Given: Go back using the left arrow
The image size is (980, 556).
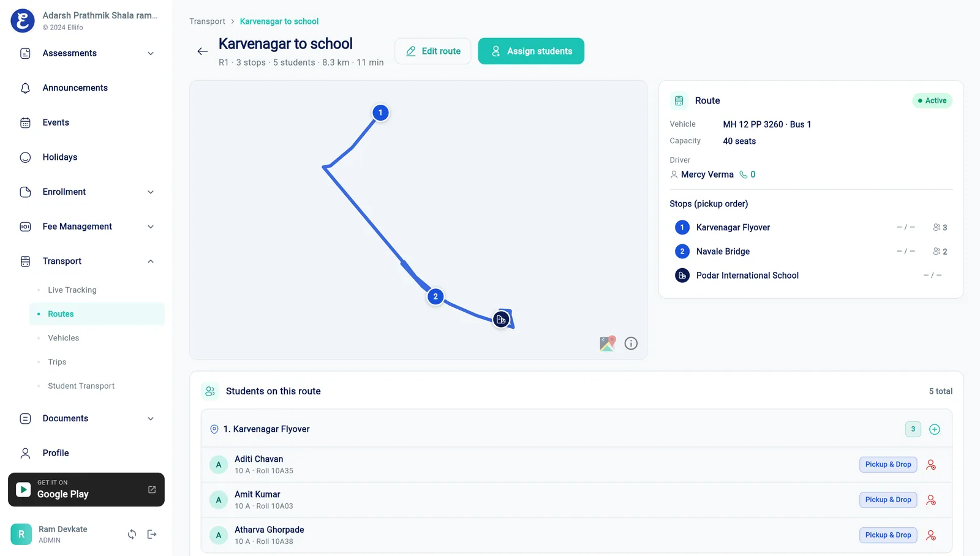Looking at the screenshot, I should (203, 51).
